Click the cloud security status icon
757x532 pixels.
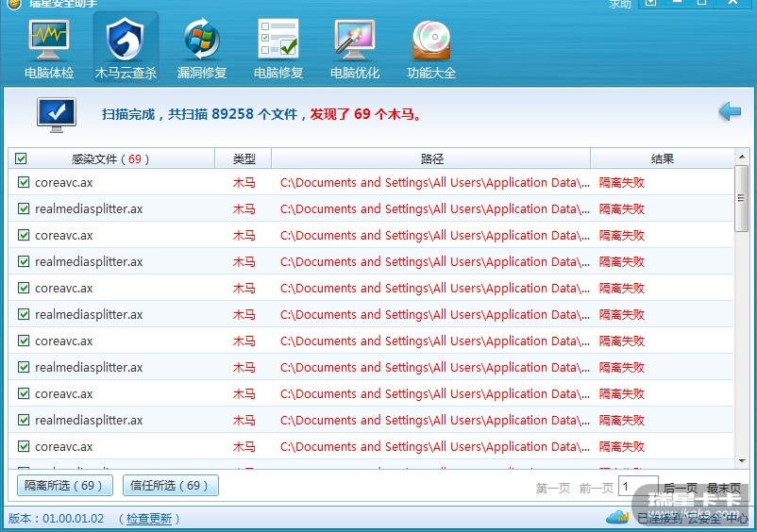coord(617,518)
